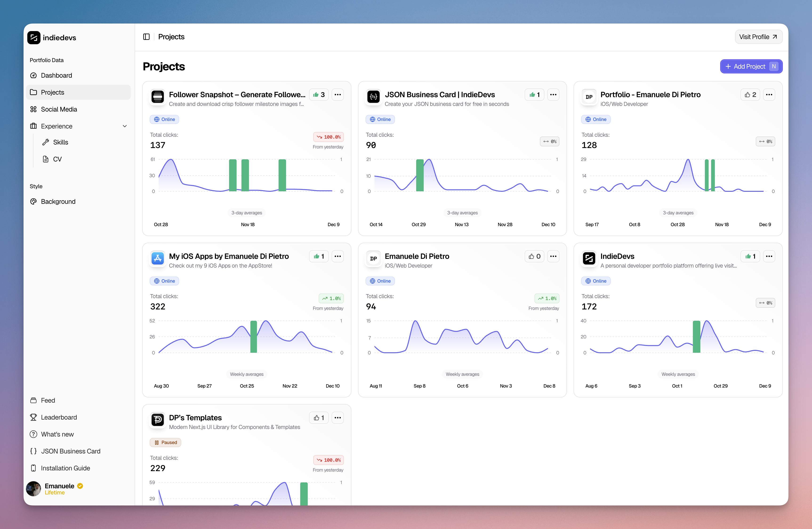Image resolution: width=812 pixels, height=529 pixels.
Task: Click the IndieDevs project card icon
Action: coord(589,259)
